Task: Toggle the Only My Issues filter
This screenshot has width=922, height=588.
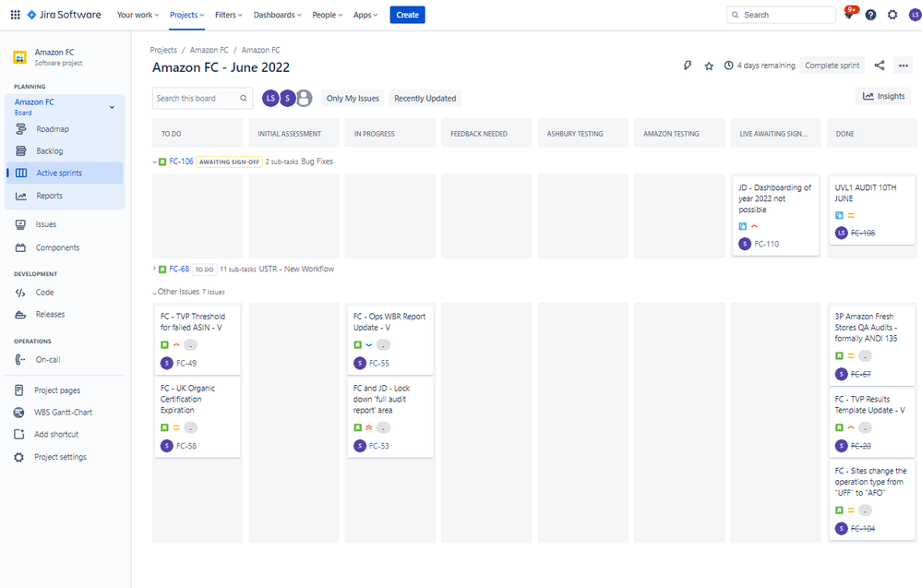Action: 353,98
